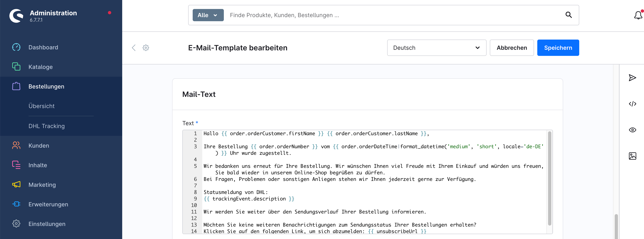Screen dimensions: 644x239
Task: Select the DHL Tracking submenu entry
Action: [46, 126]
